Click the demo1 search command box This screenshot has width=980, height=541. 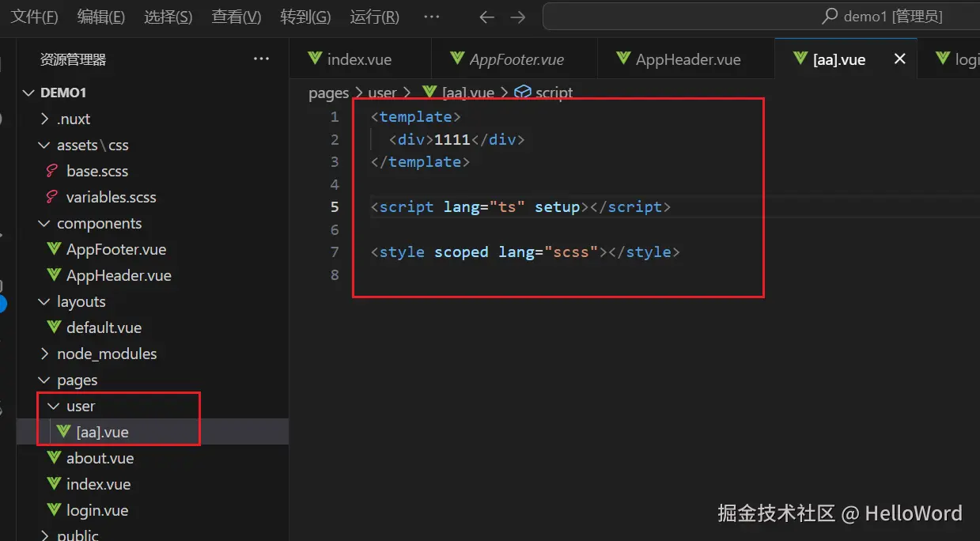761,17
